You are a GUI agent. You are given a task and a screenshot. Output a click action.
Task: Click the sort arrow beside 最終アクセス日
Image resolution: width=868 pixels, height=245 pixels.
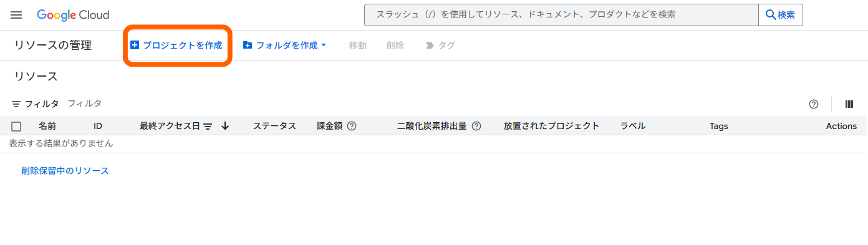click(225, 126)
